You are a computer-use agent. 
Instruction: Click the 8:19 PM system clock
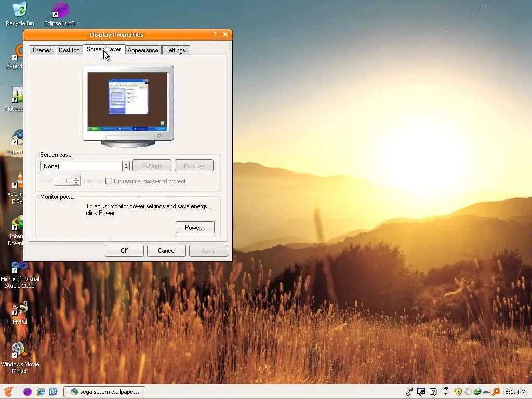coord(515,392)
